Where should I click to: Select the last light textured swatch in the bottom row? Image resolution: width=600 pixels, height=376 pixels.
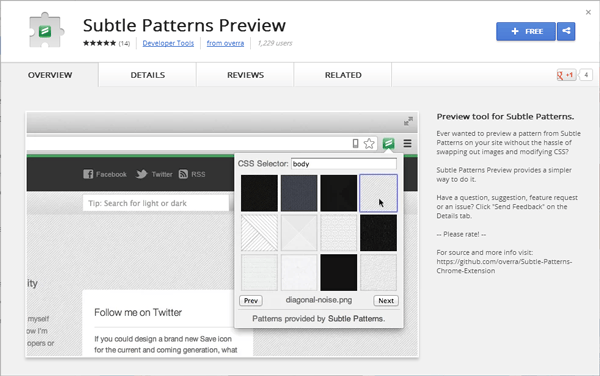pyautogui.click(x=378, y=272)
